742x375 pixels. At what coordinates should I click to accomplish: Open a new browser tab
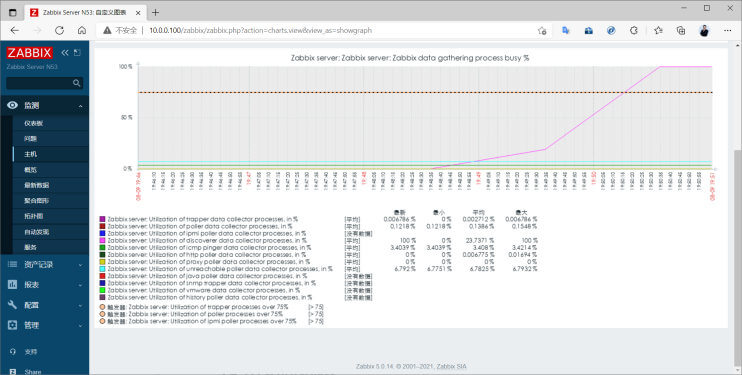[155, 12]
